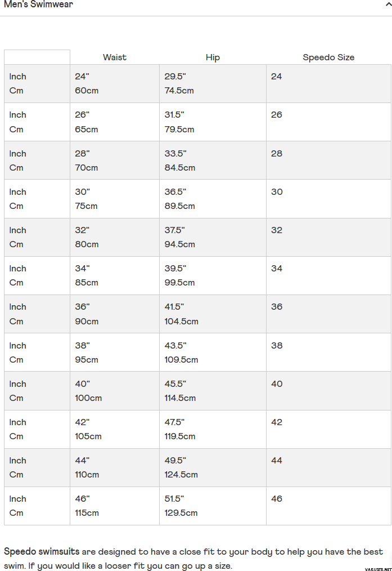Select Speedo Size 46 cell
Image resolution: width=392 pixels, height=571 pixels.
tap(277, 499)
